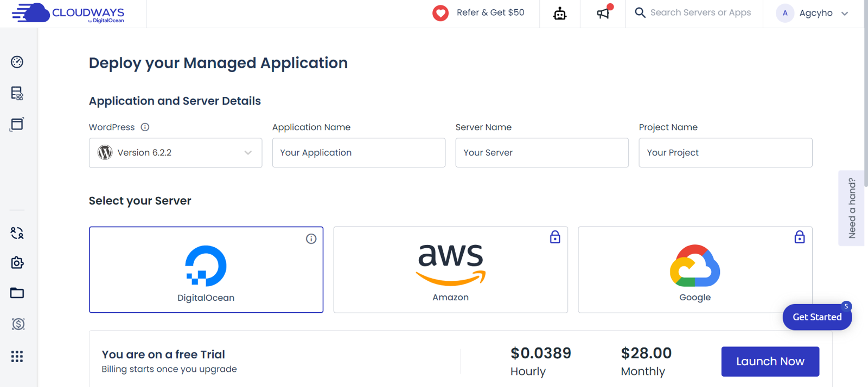Click the team members sidebar icon
The width and height of the screenshot is (868, 387).
(x=17, y=233)
